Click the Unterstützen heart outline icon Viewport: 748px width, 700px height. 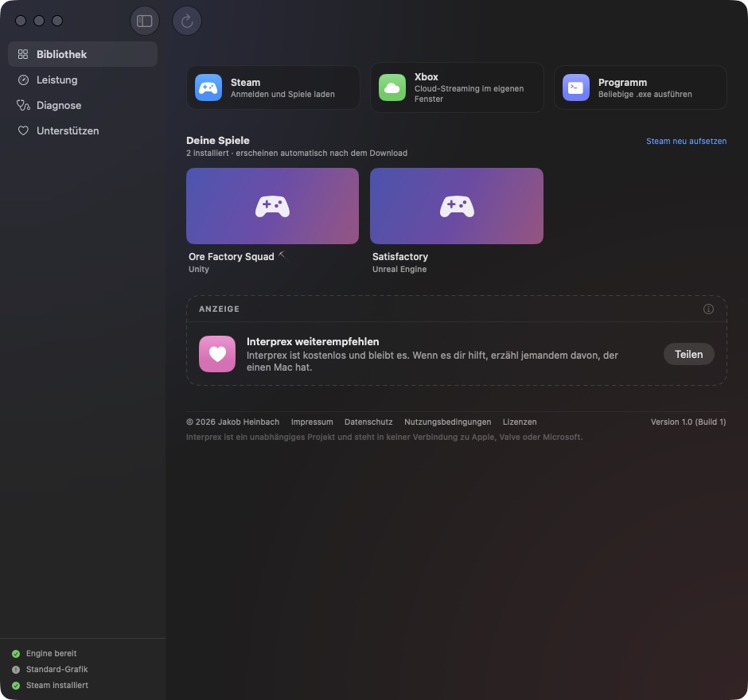pos(23,130)
